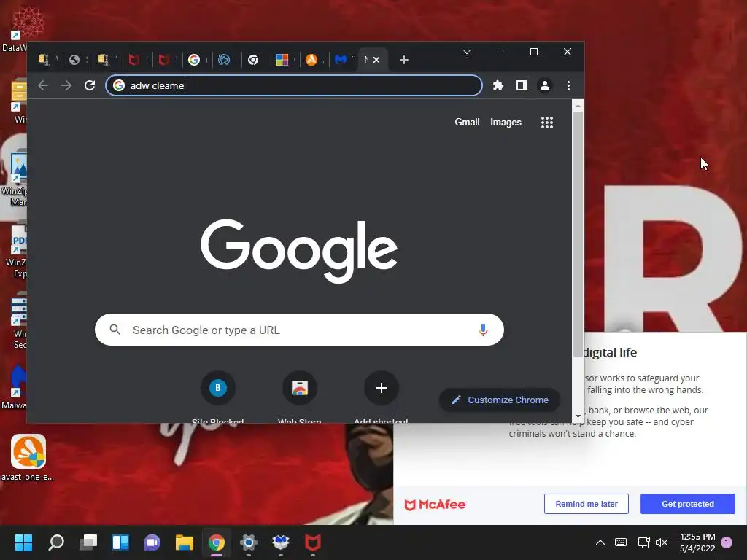Switch to the blue star icon tab

tap(223, 60)
